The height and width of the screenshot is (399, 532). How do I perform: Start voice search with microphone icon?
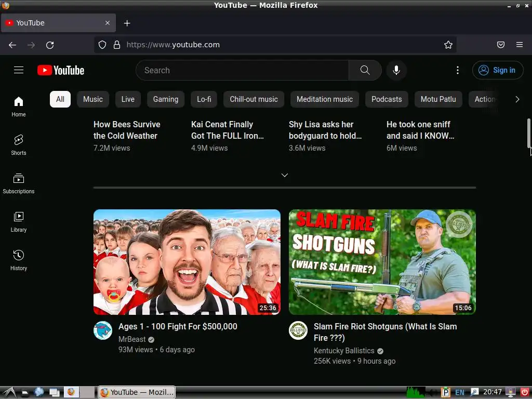pyautogui.click(x=396, y=70)
